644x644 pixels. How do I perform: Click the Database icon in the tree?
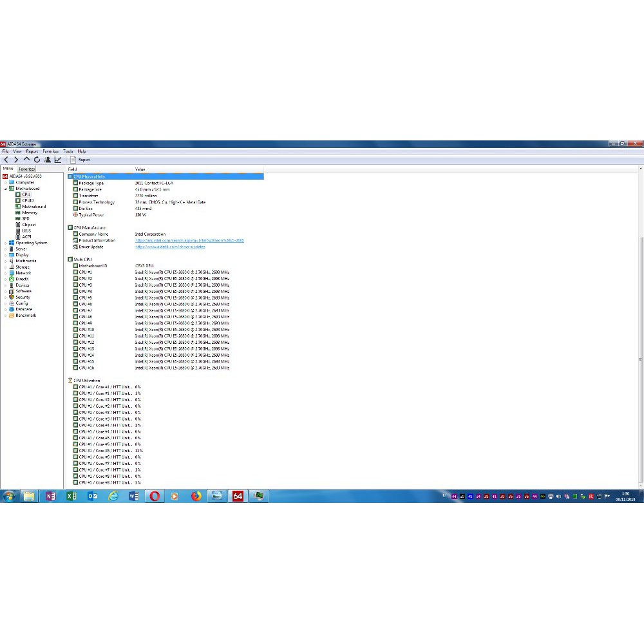12,309
